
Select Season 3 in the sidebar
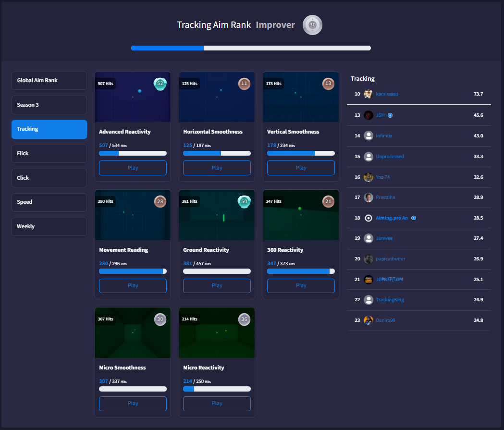[x=49, y=105]
